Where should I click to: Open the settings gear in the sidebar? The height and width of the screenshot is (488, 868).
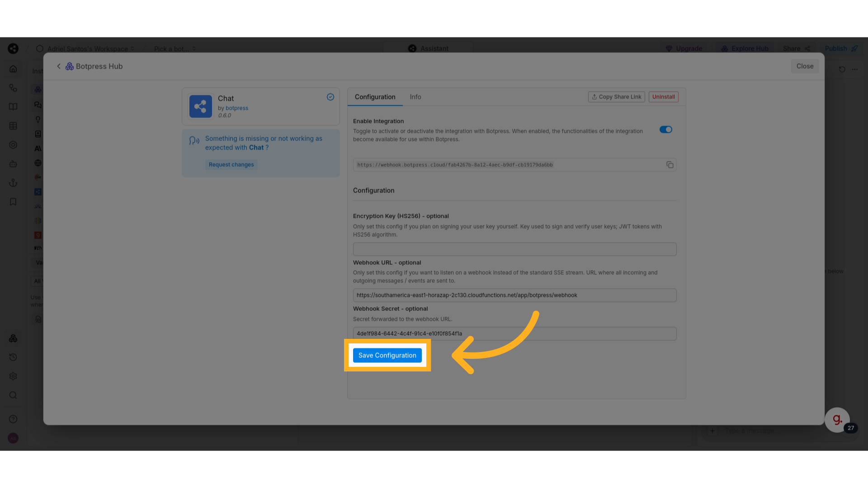13,376
